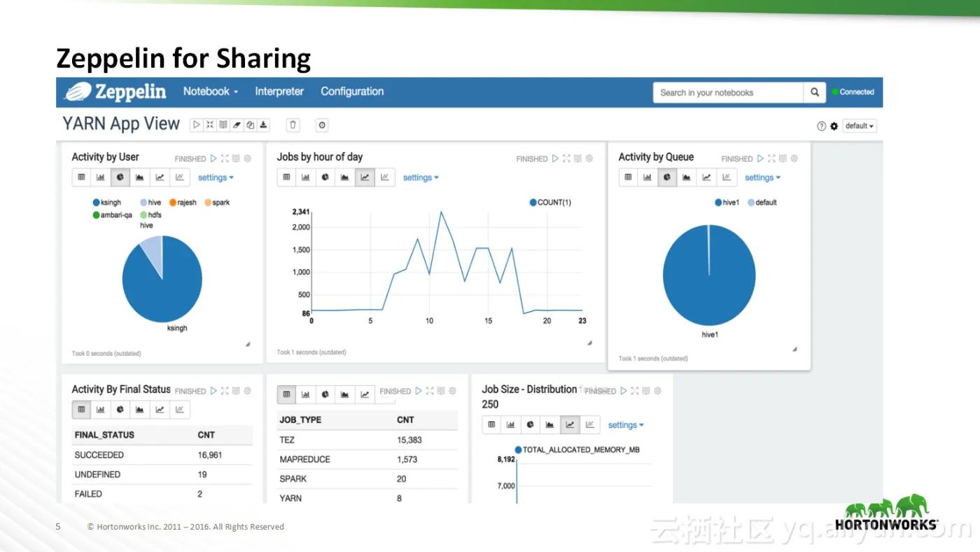Select pie chart in the JOB_TYPE paragraph
This screenshot has height=552, width=980.
click(325, 394)
